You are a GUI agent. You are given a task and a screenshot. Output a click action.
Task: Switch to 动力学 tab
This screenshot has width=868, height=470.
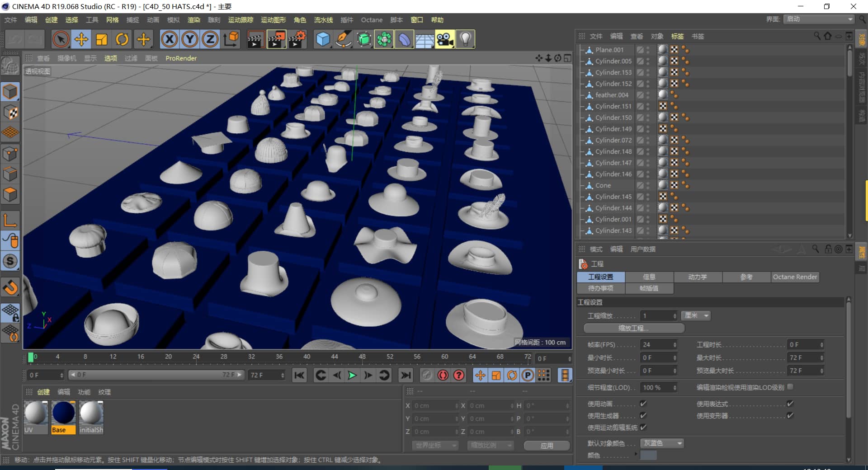pyautogui.click(x=698, y=277)
